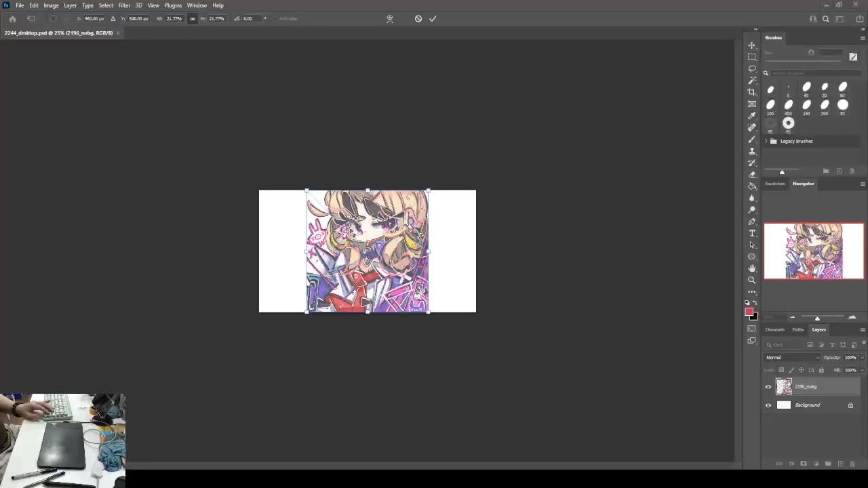Image resolution: width=868 pixels, height=488 pixels.
Task: Select the Dodge tool
Action: point(751,209)
